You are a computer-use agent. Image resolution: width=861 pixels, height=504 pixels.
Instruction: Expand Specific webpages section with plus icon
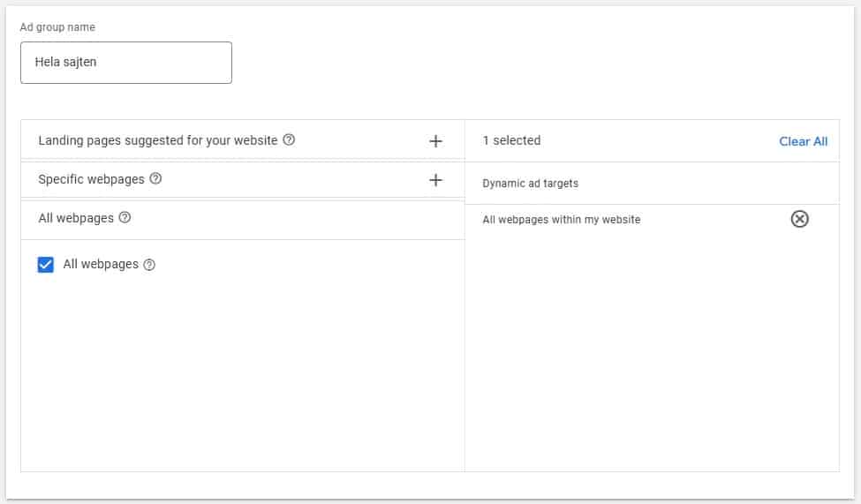click(x=435, y=180)
